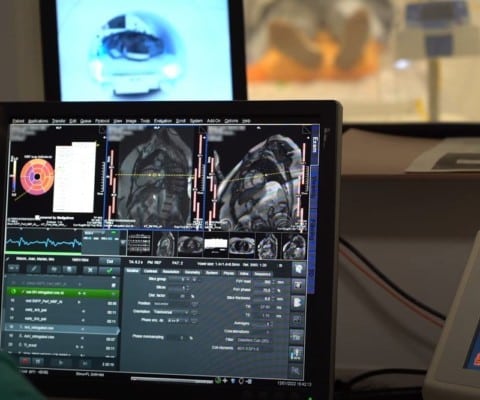
Task: Open the Protocol menu in the menu bar
Action: [102, 121]
